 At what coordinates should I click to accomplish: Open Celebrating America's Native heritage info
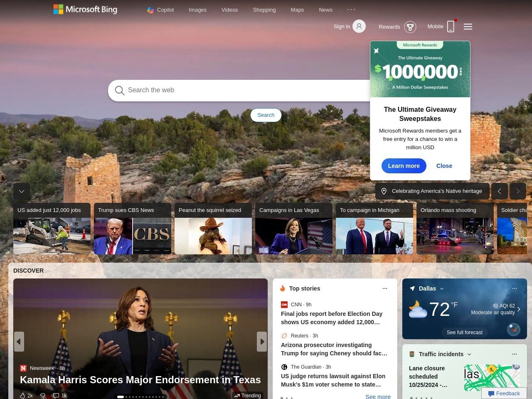[431, 191]
